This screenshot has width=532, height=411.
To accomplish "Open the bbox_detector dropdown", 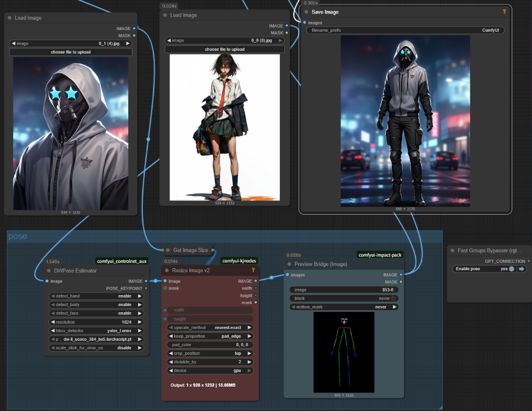I will 96,330.
